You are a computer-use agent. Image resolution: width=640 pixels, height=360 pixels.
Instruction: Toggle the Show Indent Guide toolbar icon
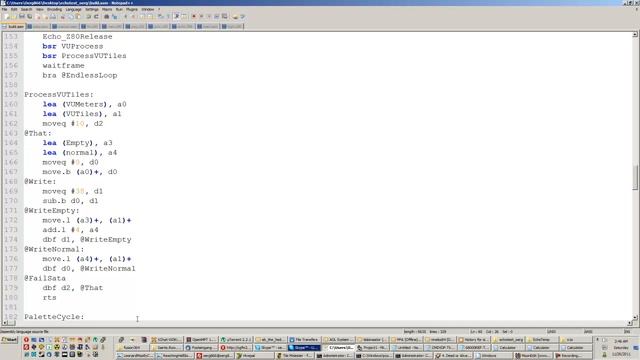pyautogui.click(x=177, y=16)
